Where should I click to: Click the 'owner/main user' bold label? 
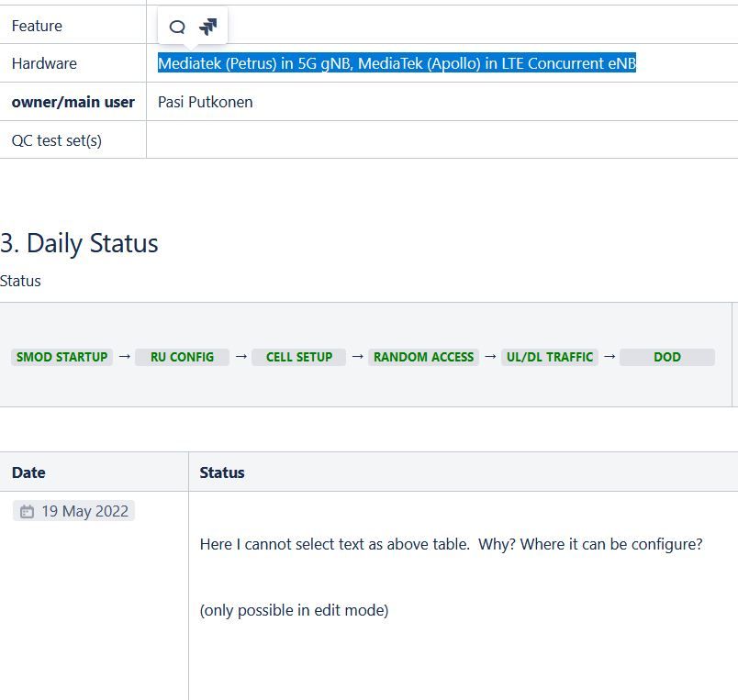73,102
